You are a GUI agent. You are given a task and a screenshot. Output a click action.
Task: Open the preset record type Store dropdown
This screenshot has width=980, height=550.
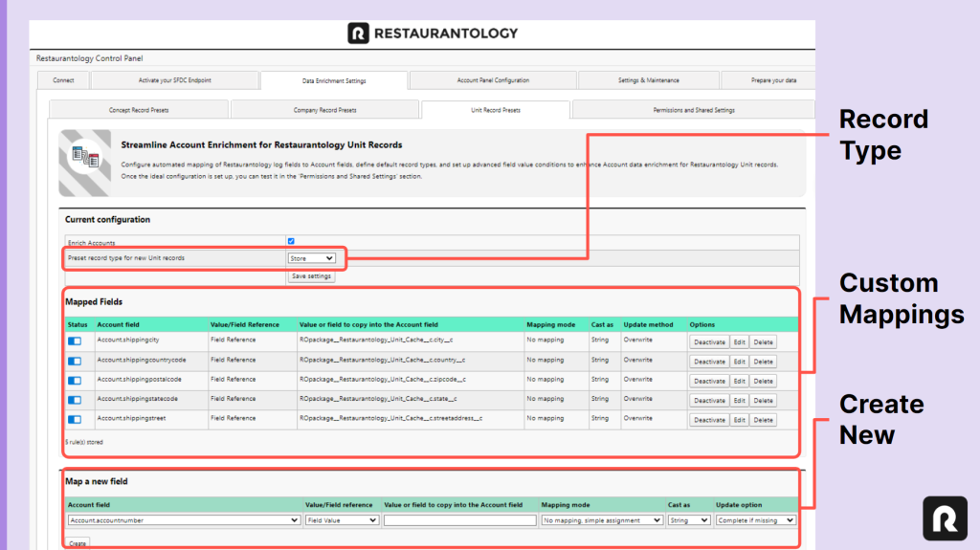click(311, 258)
